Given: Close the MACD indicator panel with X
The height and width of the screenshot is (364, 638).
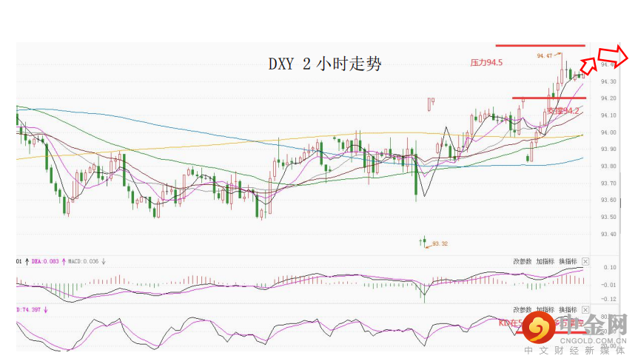Looking at the screenshot, I should [585, 261].
